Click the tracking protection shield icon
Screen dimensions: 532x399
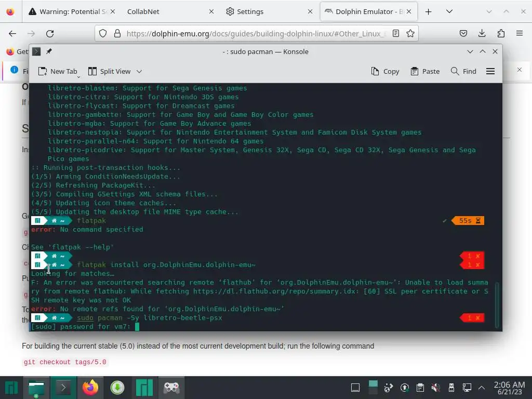pos(103,33)
